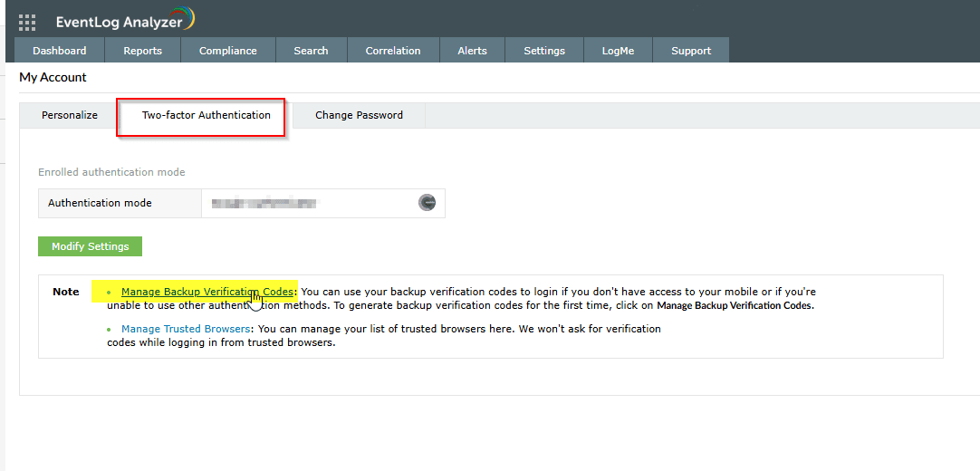The width and height of the screenshot is (980, 471).
Task: Open the LogMe tab
Action: [x=618, y=51]
